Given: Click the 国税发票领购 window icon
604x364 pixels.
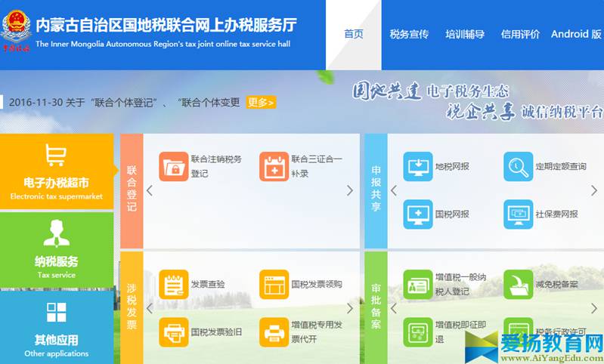Looking at the screenshot, I should (274, 285).
